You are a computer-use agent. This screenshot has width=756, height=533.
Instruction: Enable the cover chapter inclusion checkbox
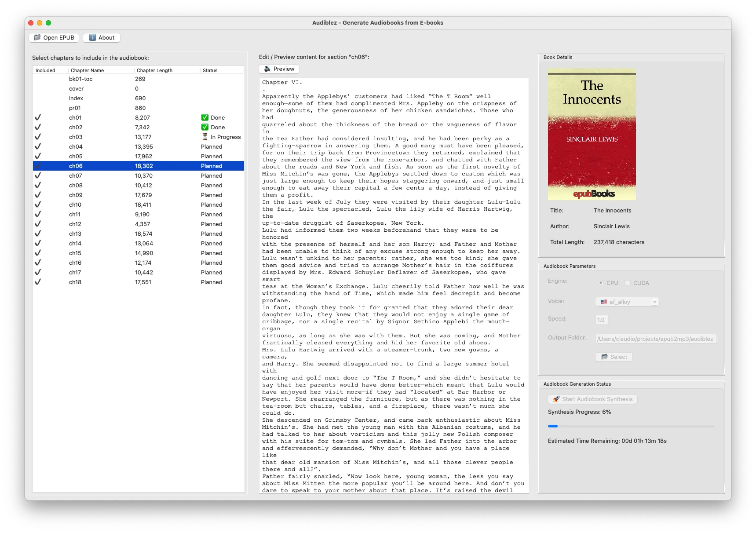(38, 88)
